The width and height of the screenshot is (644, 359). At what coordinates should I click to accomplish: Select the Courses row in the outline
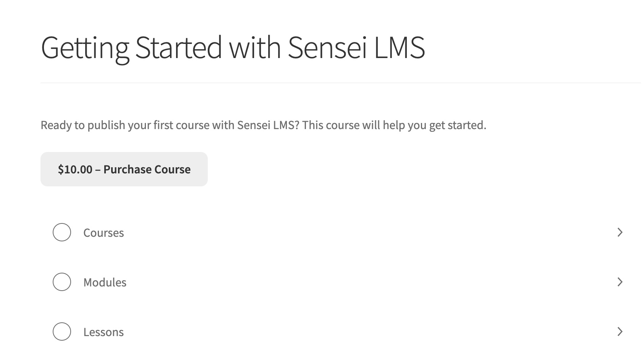[104, 232]
